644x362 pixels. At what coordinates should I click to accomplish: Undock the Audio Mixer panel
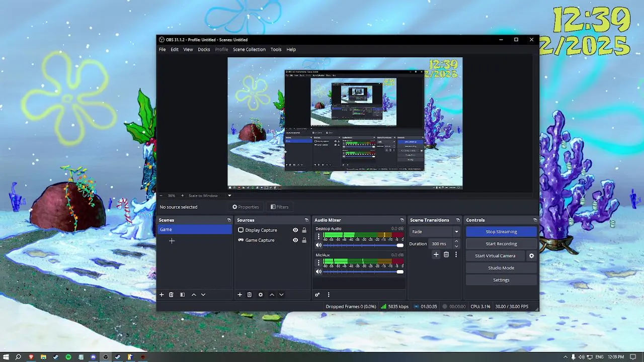click(x=402, y=220)
